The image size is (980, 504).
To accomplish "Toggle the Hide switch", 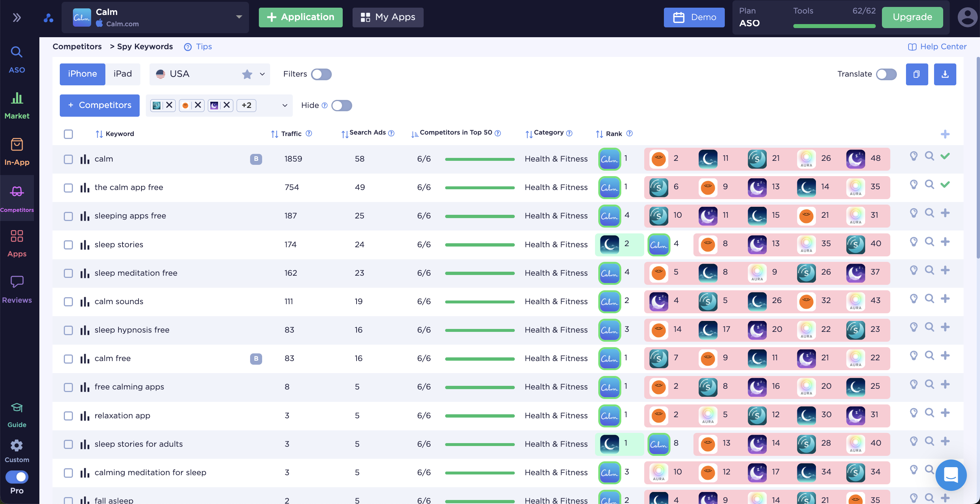I will tap(342, 105).
